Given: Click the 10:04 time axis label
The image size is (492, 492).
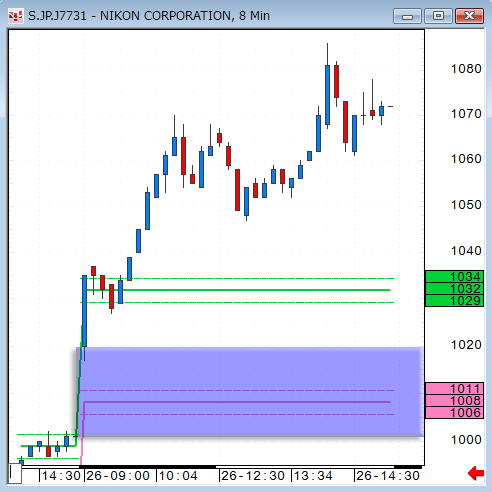Looking at the screenshot, I should click(x=178, y=476).
